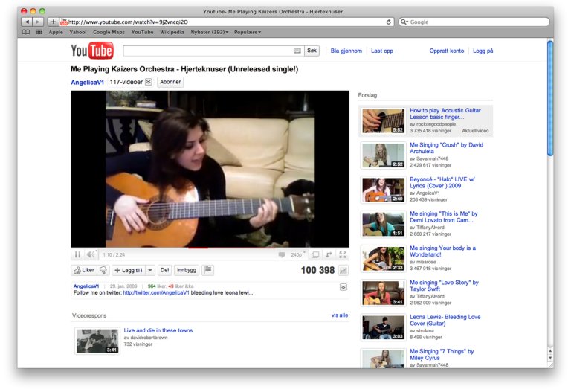Open the Logg på link

pyautogui.click(x=483, y=51)
